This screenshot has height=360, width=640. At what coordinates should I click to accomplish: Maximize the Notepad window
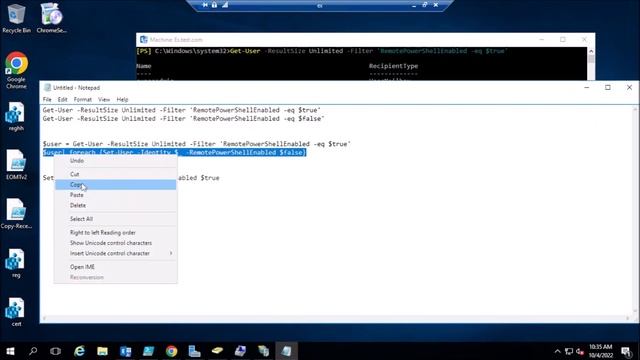click(608, 87)
